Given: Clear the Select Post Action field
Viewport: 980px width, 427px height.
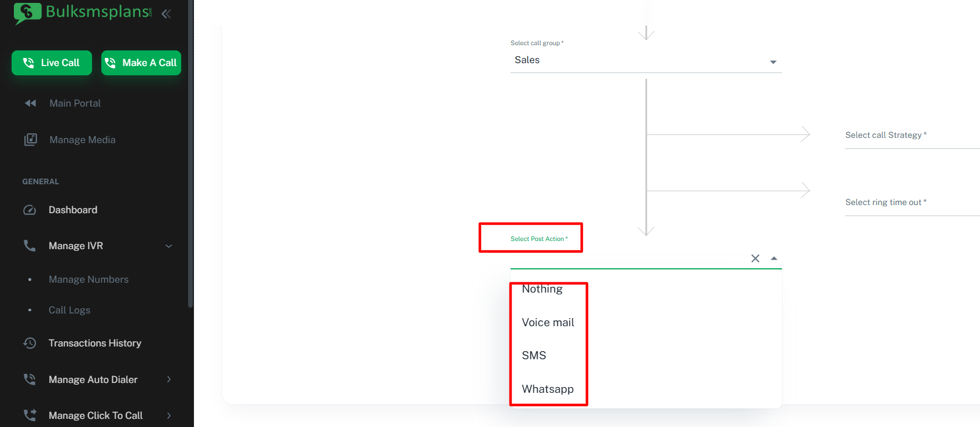Looking at the screenshot, I should pyautogui.click(x=755, y=258).
